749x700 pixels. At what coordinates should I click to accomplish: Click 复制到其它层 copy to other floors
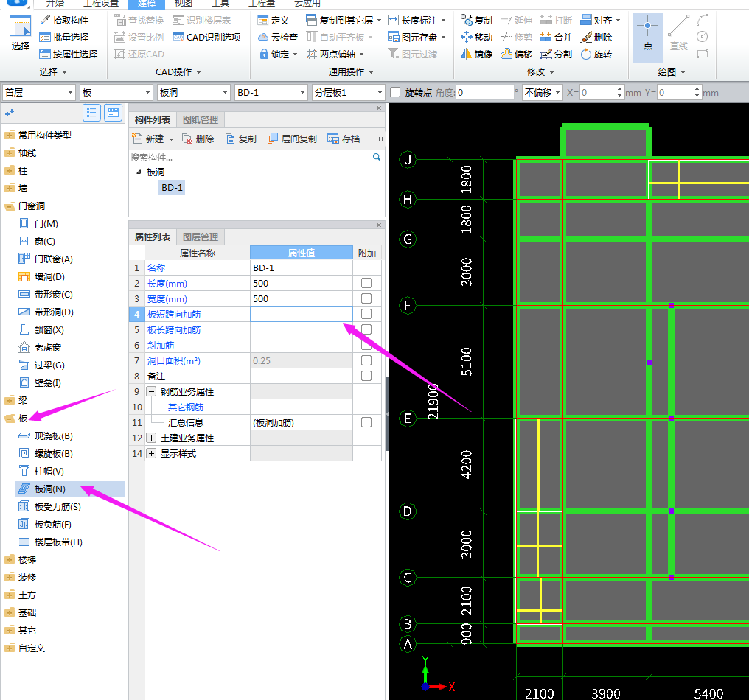(344, 20)
